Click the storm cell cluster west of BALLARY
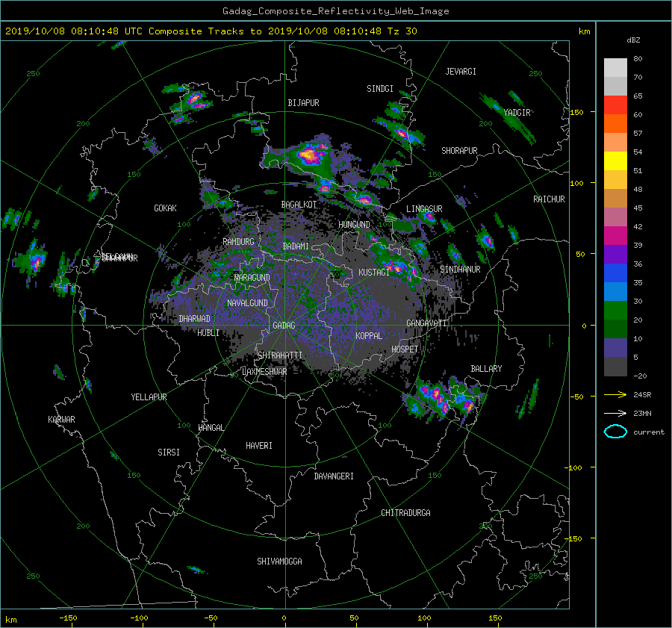 click(x=444, y=399)
